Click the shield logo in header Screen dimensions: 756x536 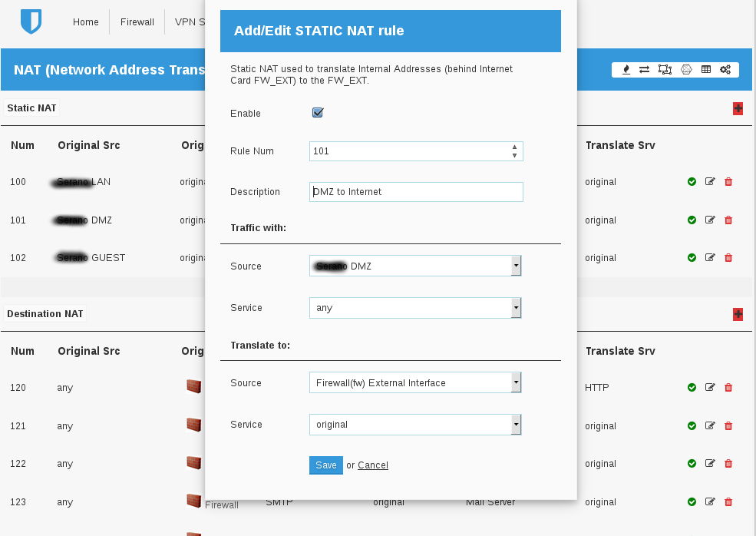31,22
